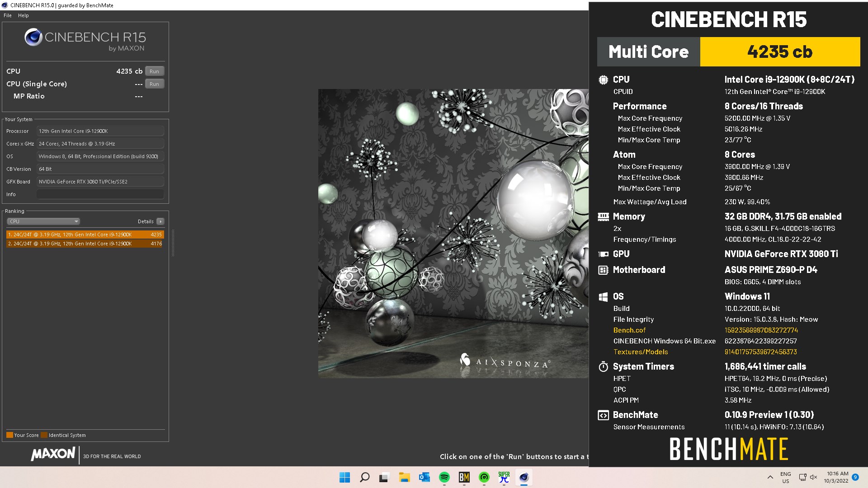Switch to Cinebench taskbar icon
This screenshot has width=868, height=488.
click(x=524, y=477)
